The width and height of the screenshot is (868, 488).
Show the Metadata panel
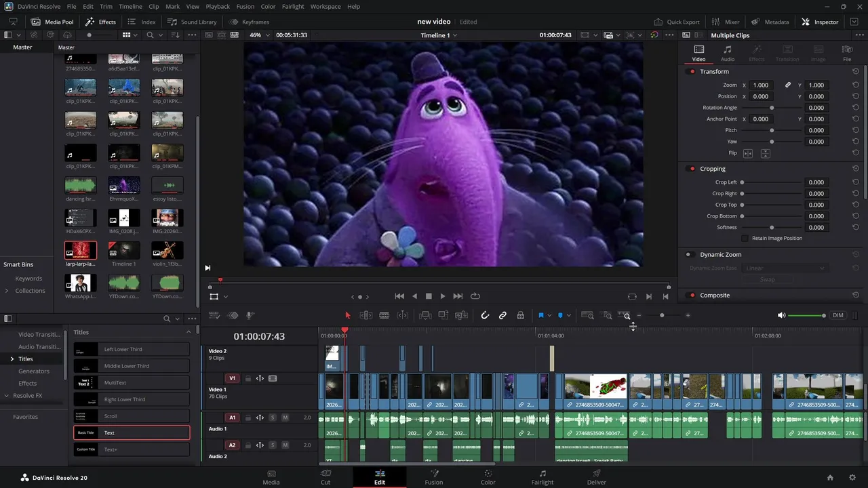[x=770, y=22]
